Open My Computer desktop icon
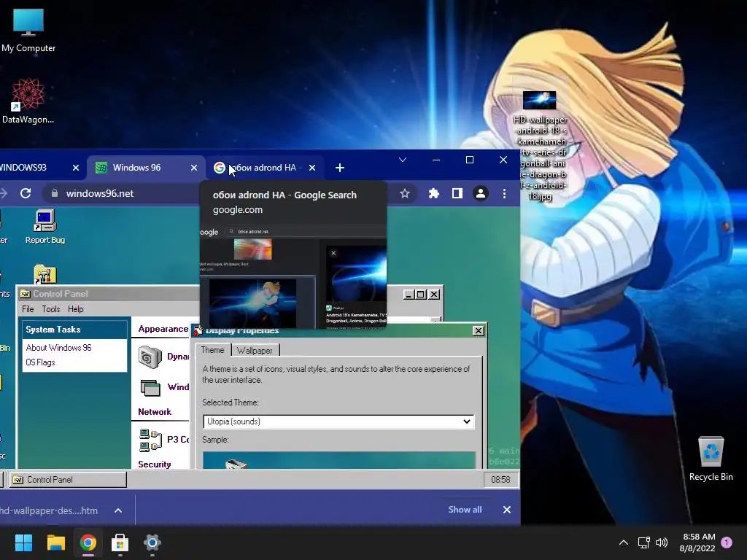747x560 pixels. 28,29
